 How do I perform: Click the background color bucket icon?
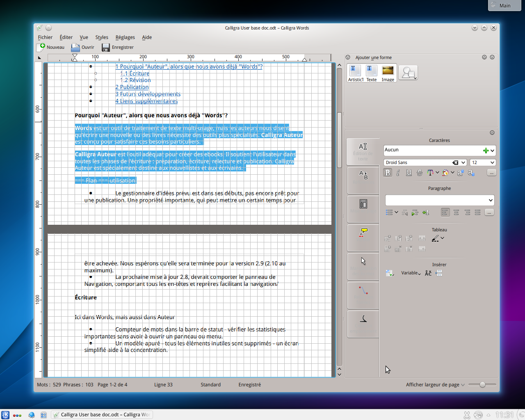click(x=445, y=173)
